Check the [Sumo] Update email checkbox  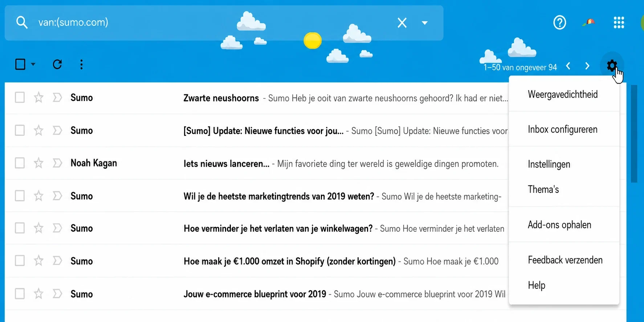click(20, 130)
